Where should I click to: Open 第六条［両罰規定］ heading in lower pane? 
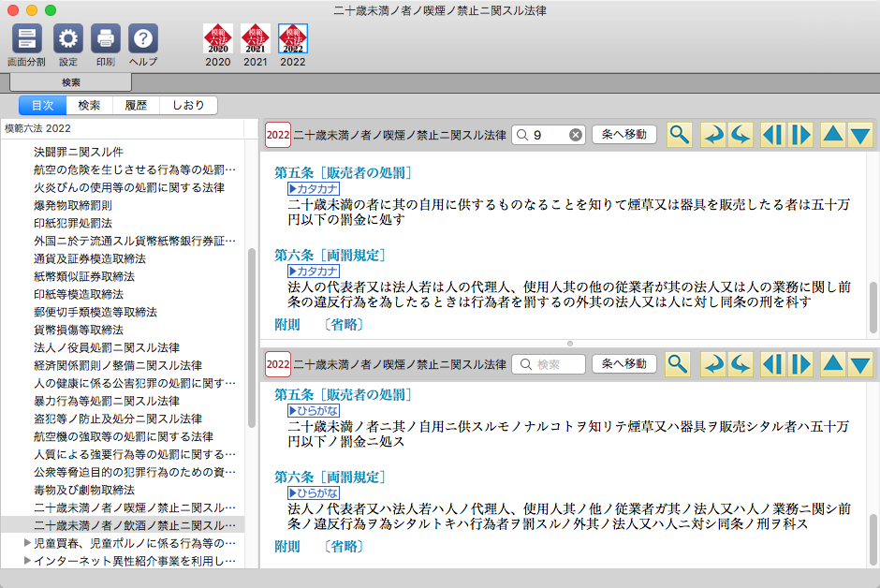330,478
